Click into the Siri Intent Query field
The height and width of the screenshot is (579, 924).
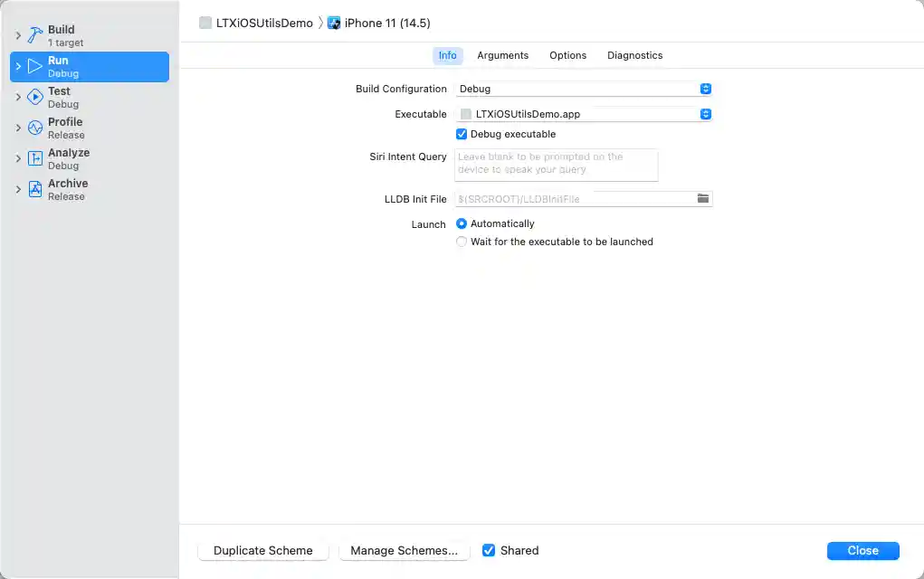click(556, 164)
